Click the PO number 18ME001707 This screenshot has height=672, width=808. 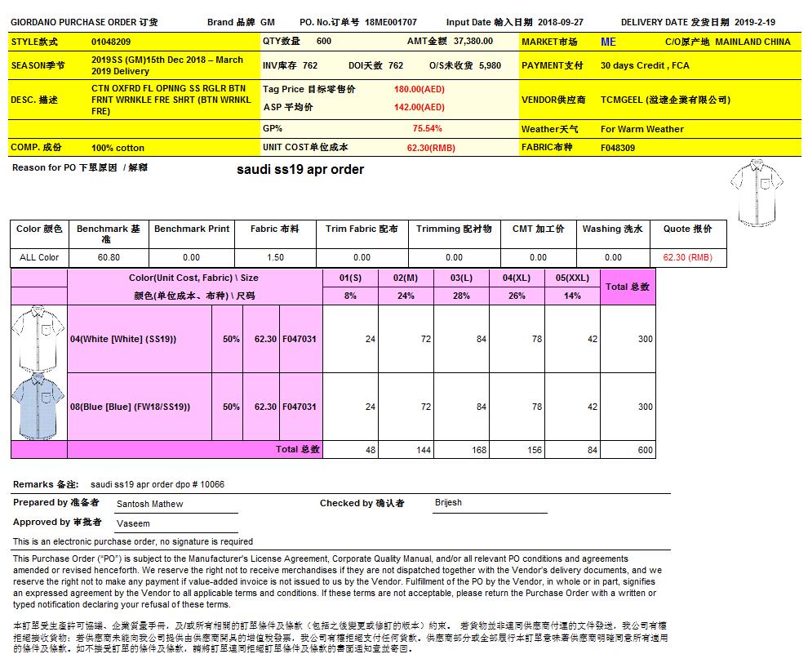[x=391, y=23]
